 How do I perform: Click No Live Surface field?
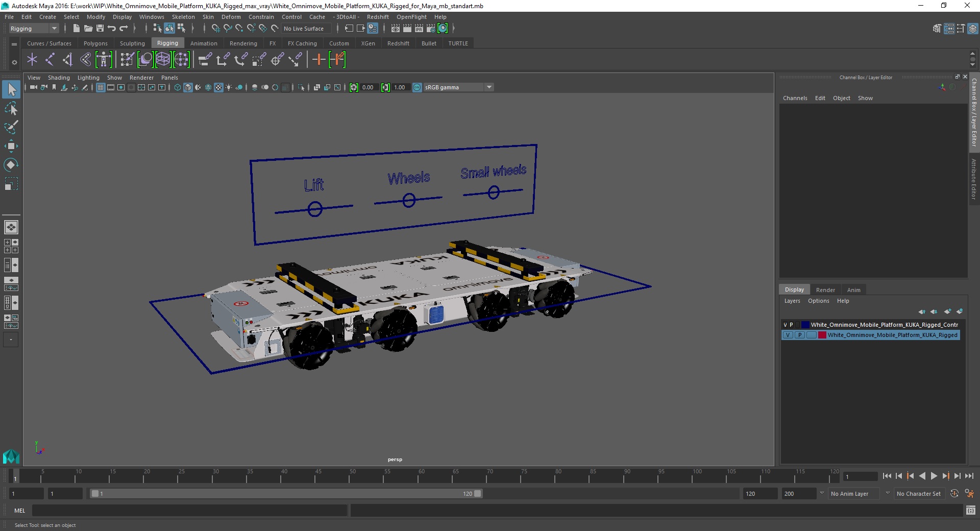click(x=306, y=29)
